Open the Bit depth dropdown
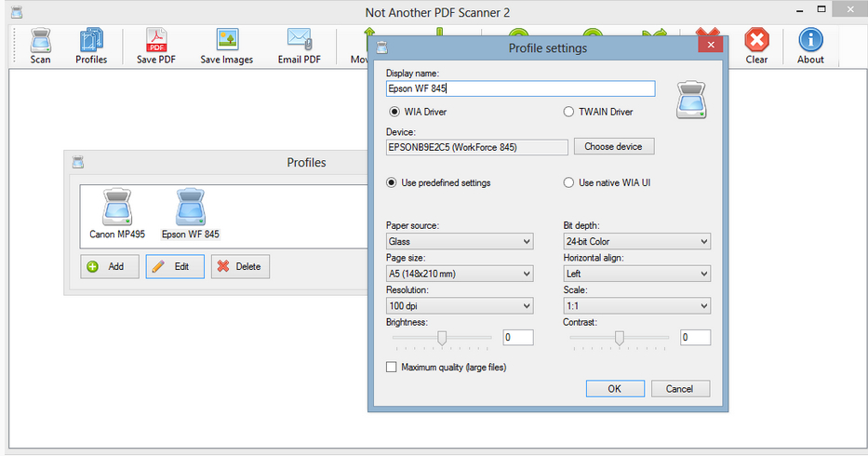This screenshot has height=456, width=868. pos(636,242)
